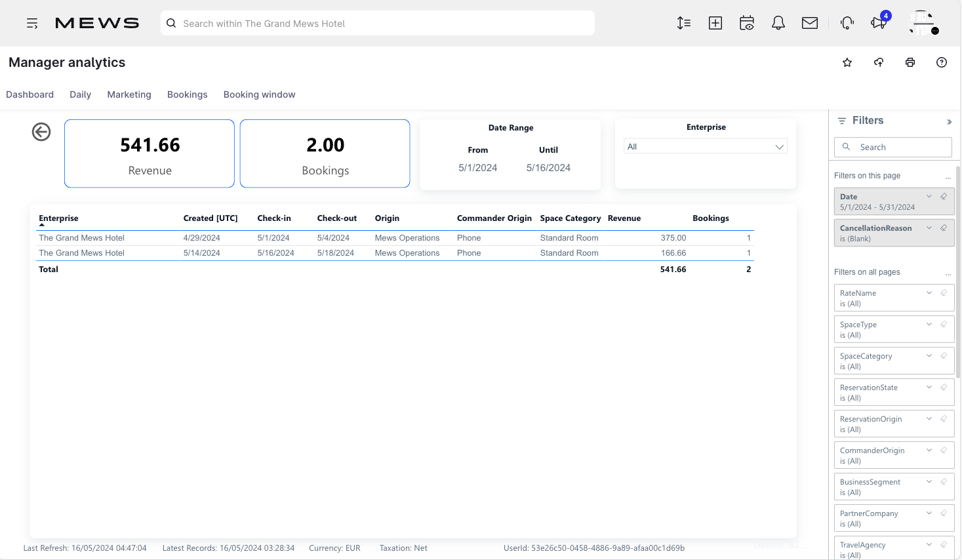Screen dimensions: 962x560
Task: Select the From date 5/1/2024
Action: (x=478, y=168)
